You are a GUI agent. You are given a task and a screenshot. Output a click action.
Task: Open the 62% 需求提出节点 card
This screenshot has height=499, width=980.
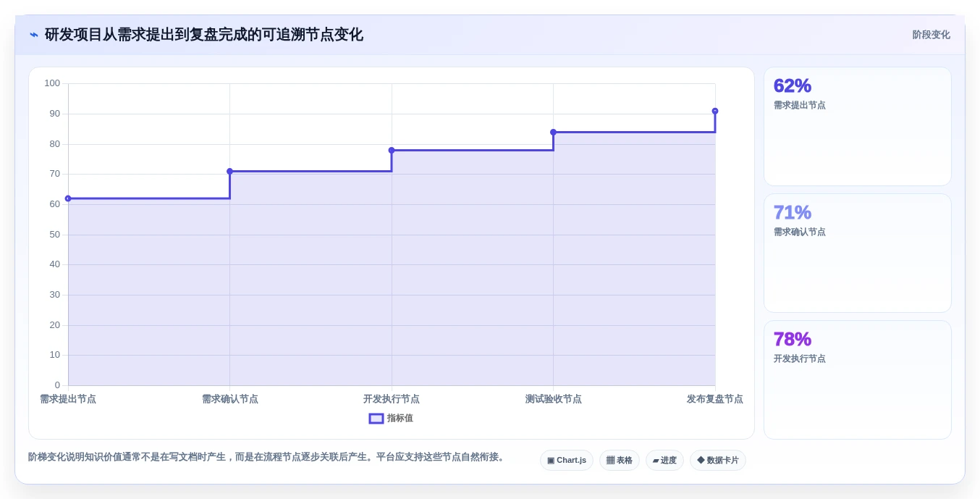858,127
